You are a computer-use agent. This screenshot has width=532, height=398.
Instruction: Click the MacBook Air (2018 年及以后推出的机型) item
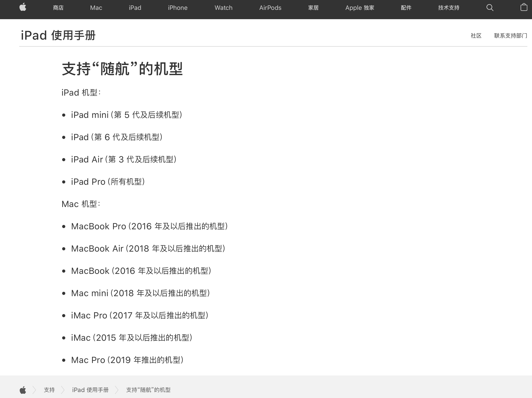coord(148,248)
